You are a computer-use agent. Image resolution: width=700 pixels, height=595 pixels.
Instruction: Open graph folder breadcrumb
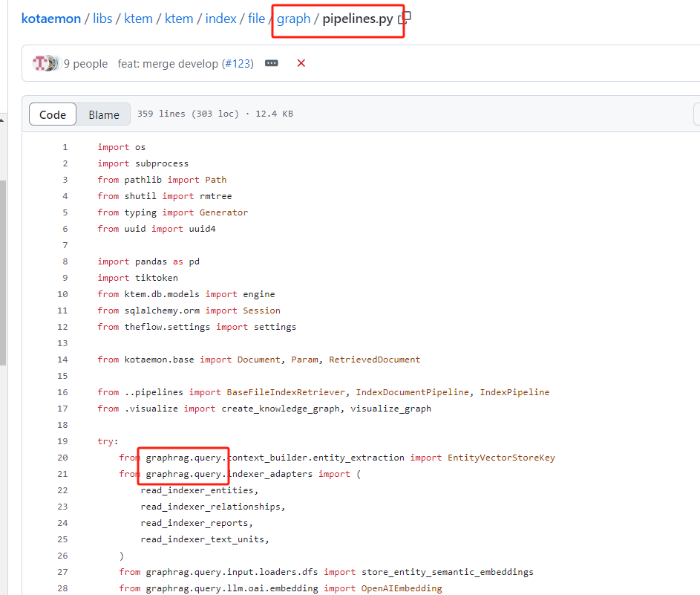coord(293,19)
